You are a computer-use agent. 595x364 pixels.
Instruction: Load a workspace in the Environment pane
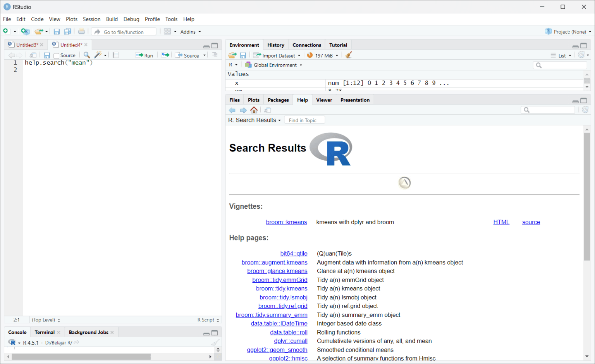click(232, 55)
